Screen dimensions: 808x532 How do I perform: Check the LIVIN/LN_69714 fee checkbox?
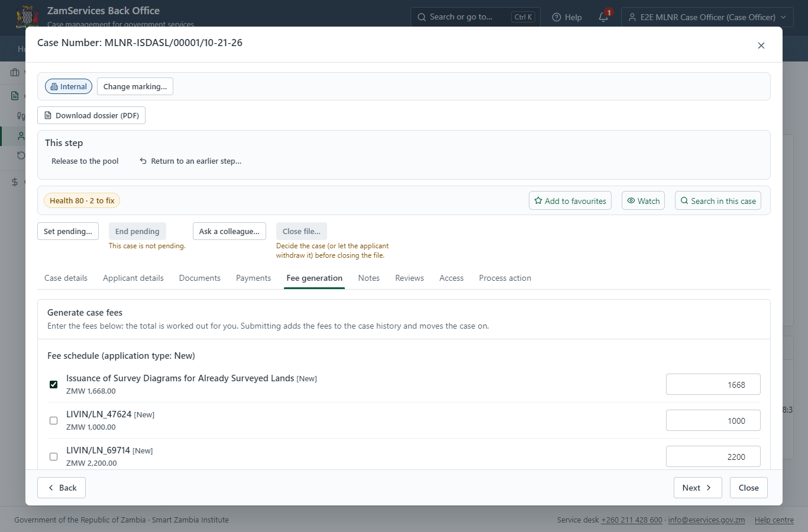click(54, 456)
